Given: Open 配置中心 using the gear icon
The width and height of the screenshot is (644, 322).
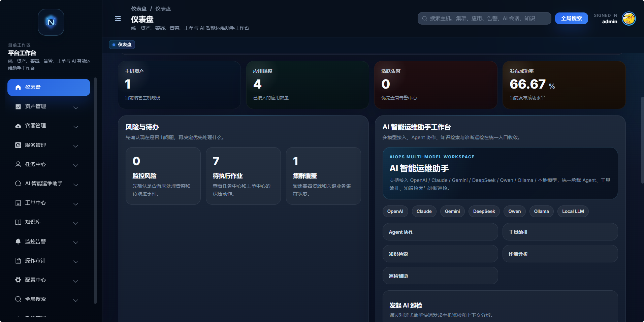Looking at the screenshot, I should [18, 280].
